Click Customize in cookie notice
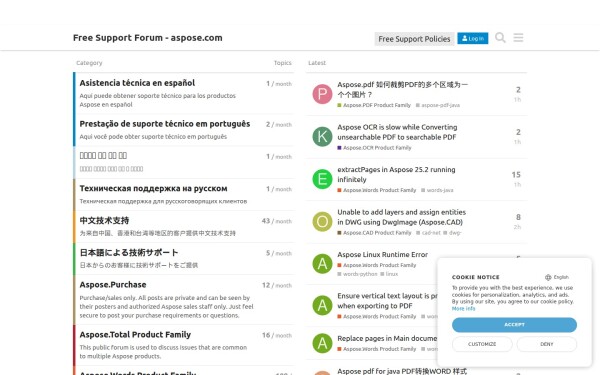 [482, 344]
